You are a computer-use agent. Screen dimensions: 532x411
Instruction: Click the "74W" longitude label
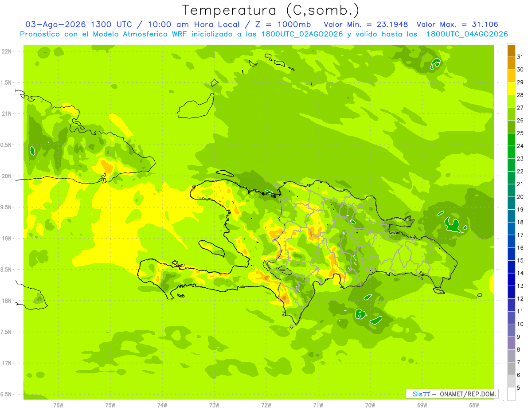tap(162, 405)
